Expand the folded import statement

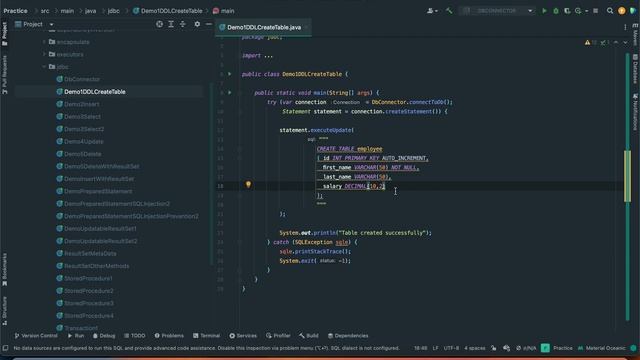(x=268, y=56)
